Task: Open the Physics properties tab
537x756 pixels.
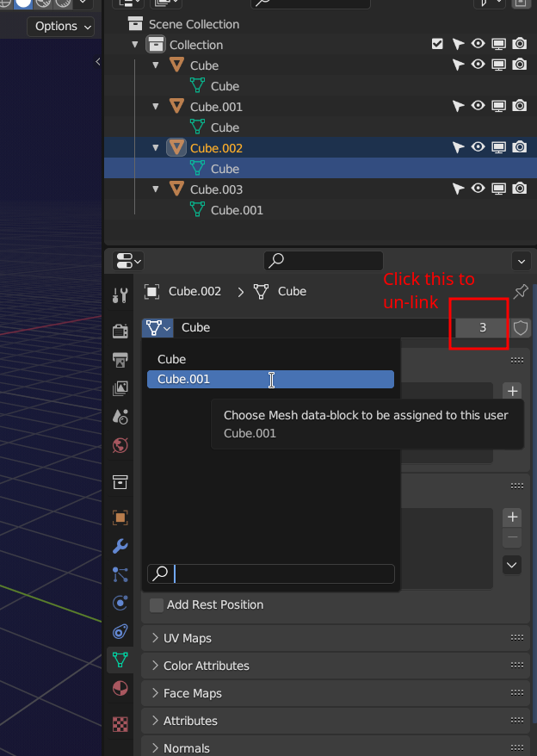Action: (x=120, y=603)
